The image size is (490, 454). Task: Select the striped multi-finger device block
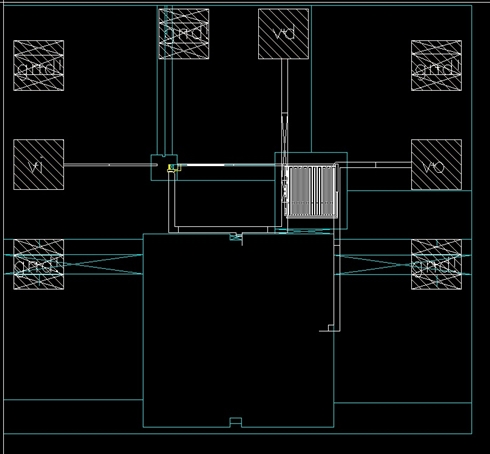[311, 192]
